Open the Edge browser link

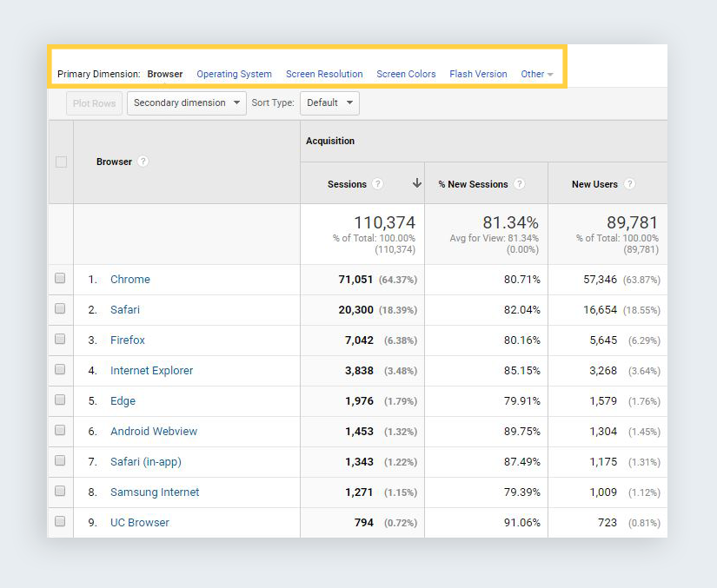pyautogui.click(x=123, y=400)
